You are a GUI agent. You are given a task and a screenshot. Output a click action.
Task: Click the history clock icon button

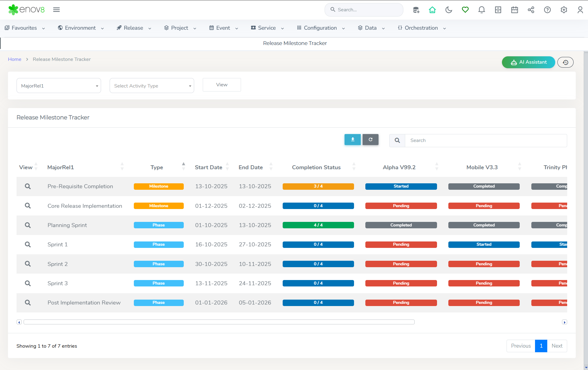[565, 62]
